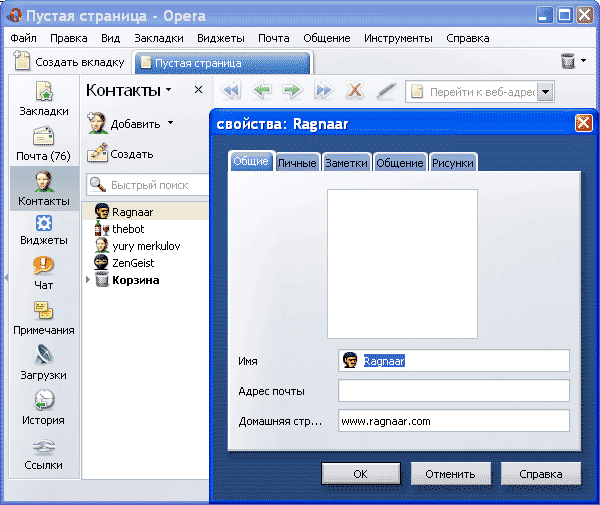Open the Виджеты menu

click(x=221, y=38)
